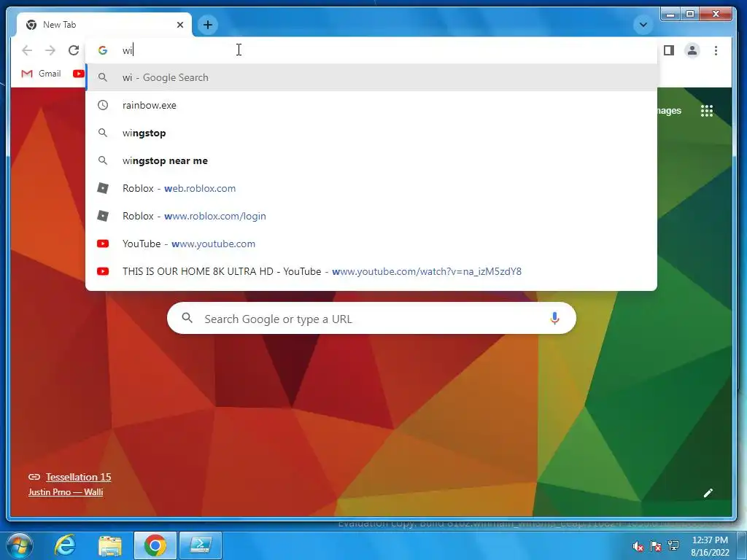Image resolution: width=747 pixels, height=560 pixels.
Task: Click the roblox.com/login Roblox favicon
Action: 102,216
